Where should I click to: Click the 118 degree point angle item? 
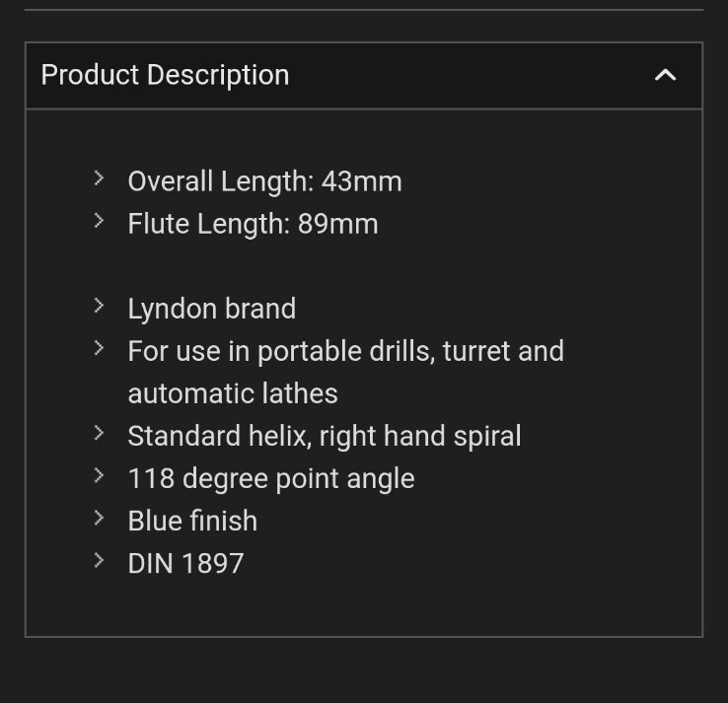pyautogui.click(x=271, y=479)
